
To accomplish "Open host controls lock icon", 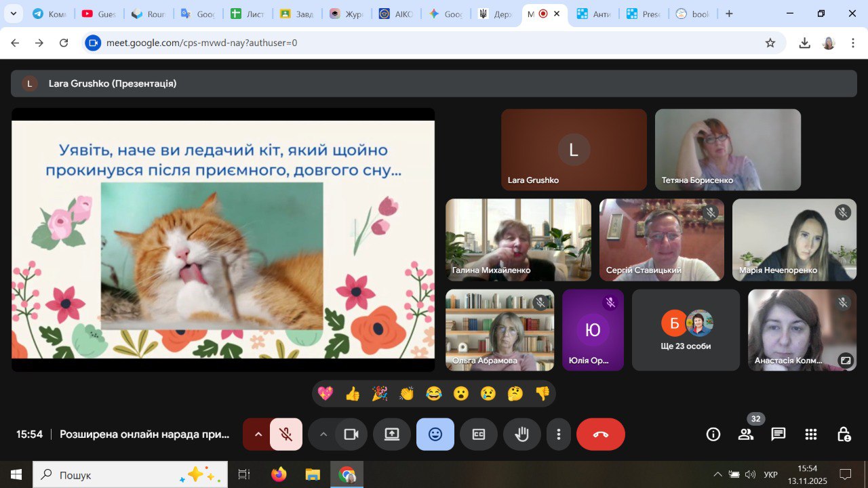I will tap(843, 434).
